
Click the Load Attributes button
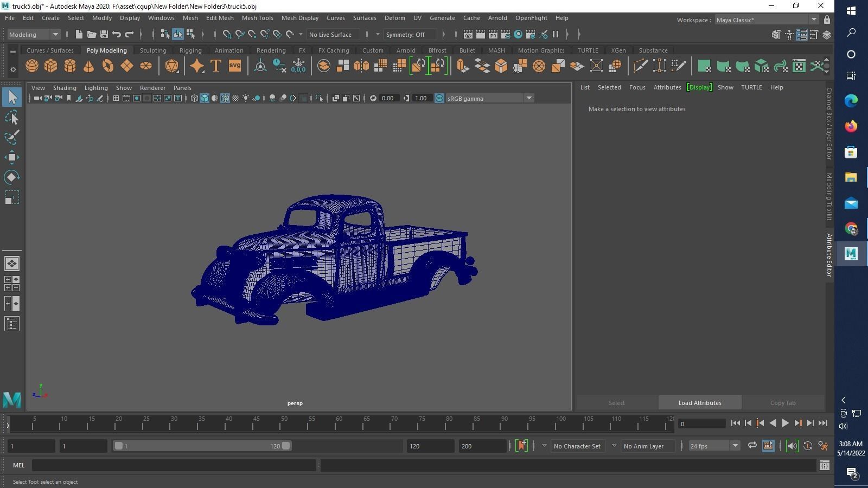[x=699, y=403]
